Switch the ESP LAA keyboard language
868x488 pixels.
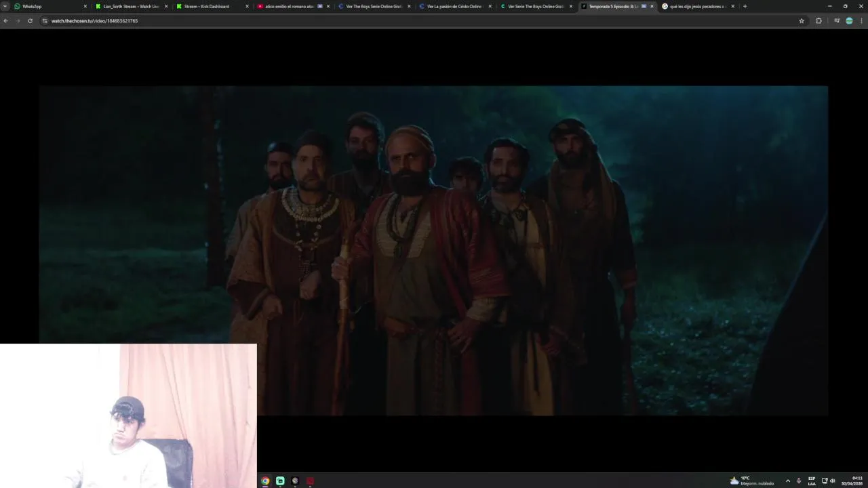coord(812,481)
